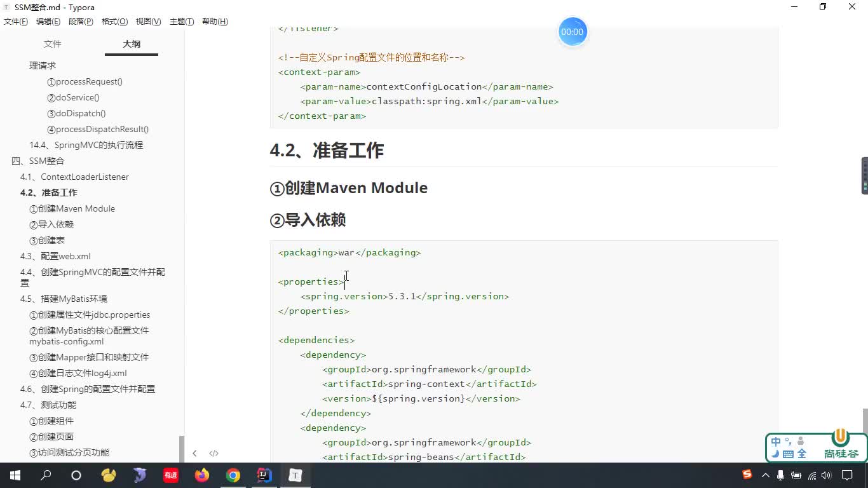Jump to ②创建页面 in outline
The height and width of the screenshot is (488, 868).
click(51, 437)
